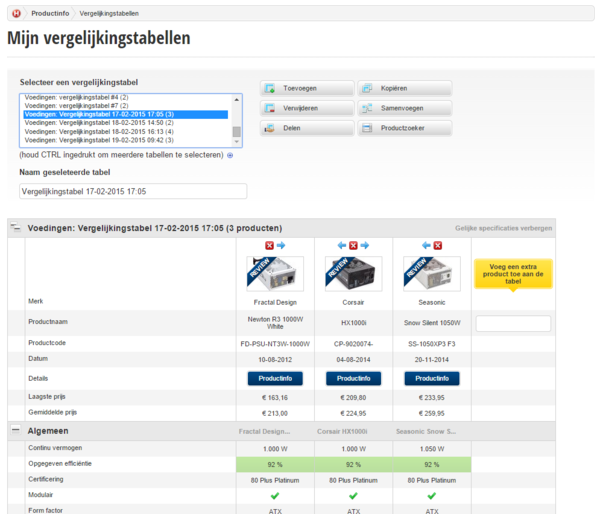Image resolution: width=600 pixels, height=514 pixels.
Task: Click the listbox scroll down arrow
Action: [236, 142]
